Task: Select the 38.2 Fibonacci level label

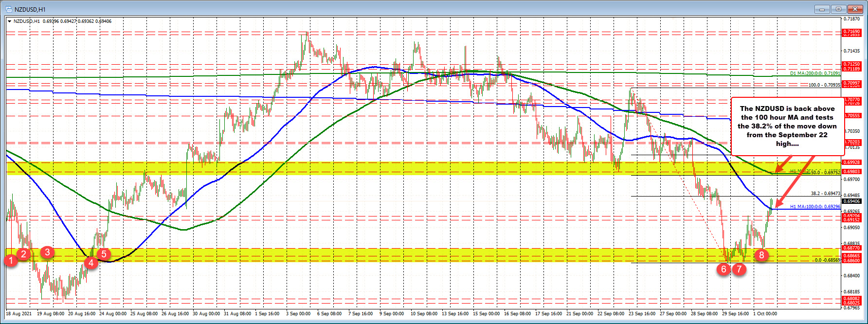Action: tap(825, 194)
